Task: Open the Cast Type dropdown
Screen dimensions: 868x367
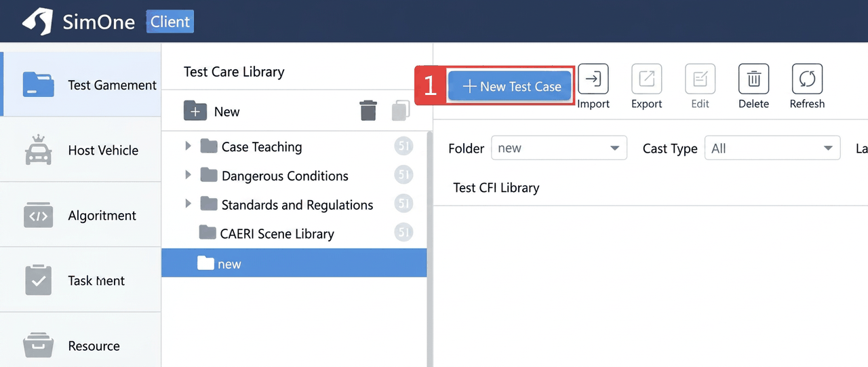Action: [x=772, y=148]
